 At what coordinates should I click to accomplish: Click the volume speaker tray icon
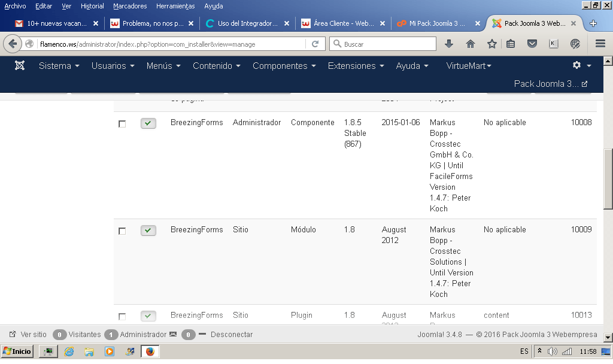(x=552, y=351)
